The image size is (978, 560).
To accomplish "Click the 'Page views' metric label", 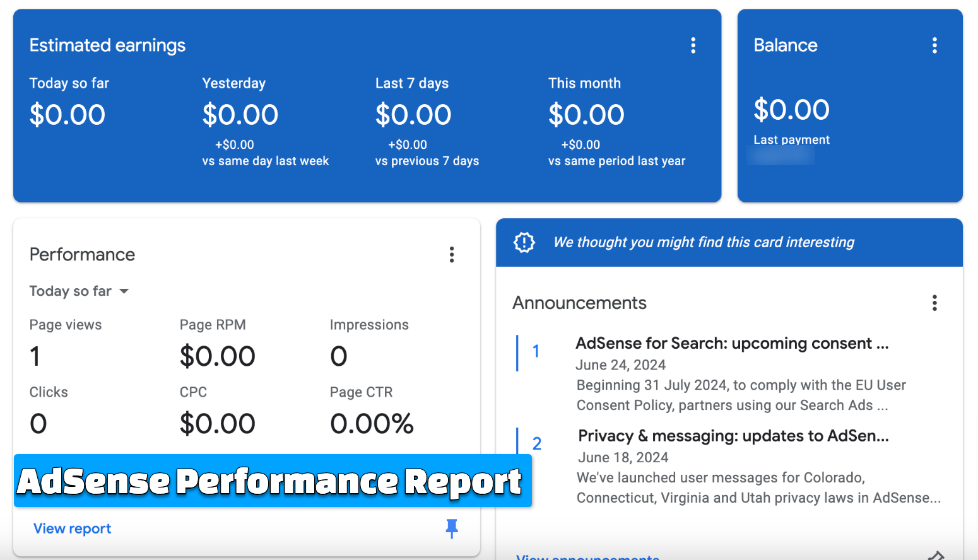I will pyautogui.click(x=65, y=325).
